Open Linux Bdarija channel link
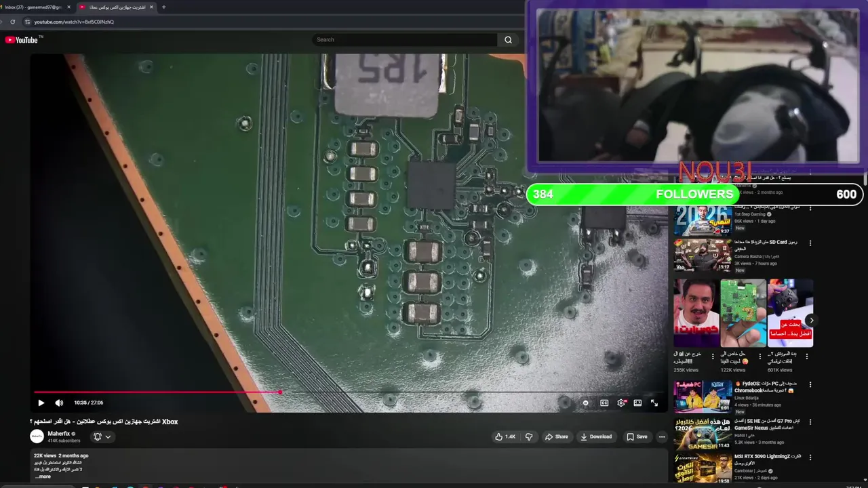Screen dimensions: 868x488 [747, 398]
